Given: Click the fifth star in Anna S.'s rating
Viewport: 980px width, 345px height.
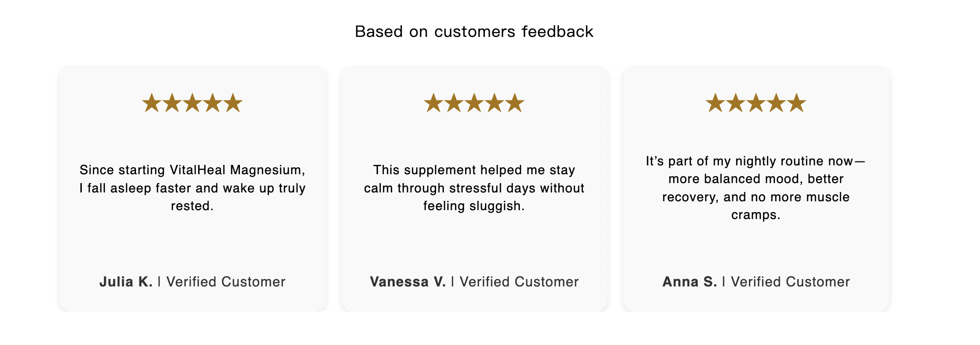Looking at the screenshot, I should [797, 103].
